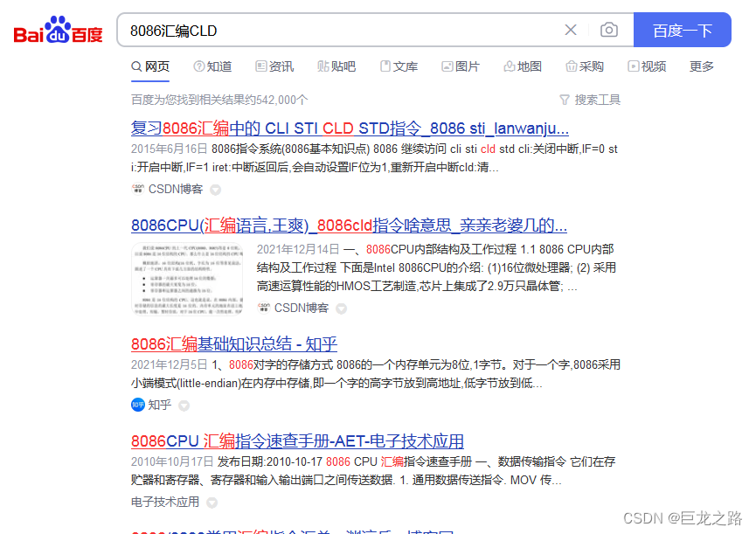Open 8086CPU 汇编指令速查手册-AET-电子技术应用 result
Viewport: 756px width, 534px height.
click(x=297, y=441)
